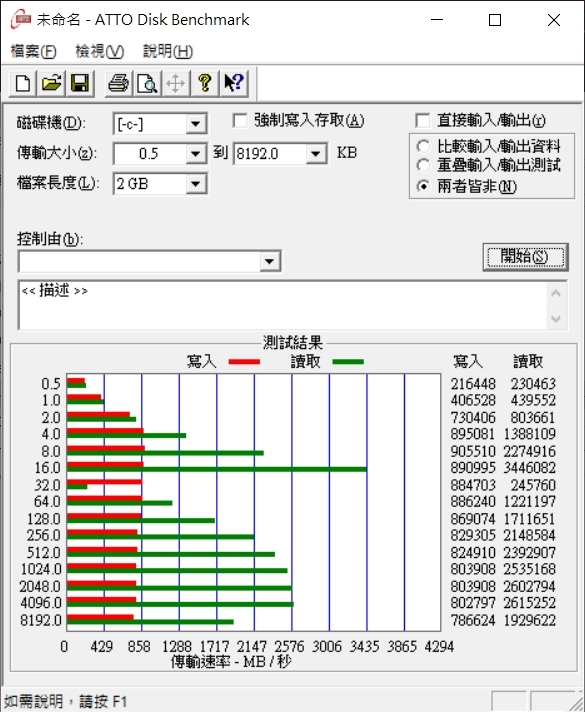The width and height of the screenshot is (585, 712).
Task: Click the 磁碟機(D): label
Action: tap(51, 123)
